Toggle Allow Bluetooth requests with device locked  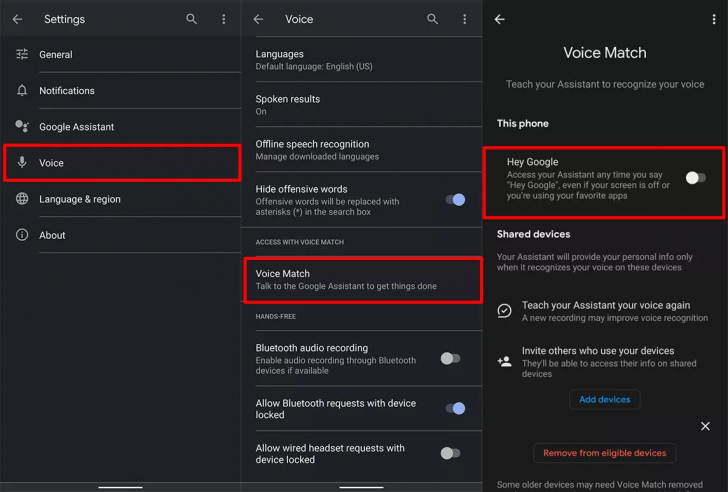coord(454,408)
